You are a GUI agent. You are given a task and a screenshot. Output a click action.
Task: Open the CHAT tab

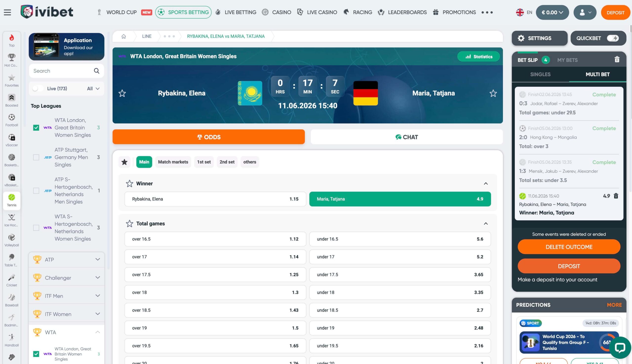(x=407, y=137)
